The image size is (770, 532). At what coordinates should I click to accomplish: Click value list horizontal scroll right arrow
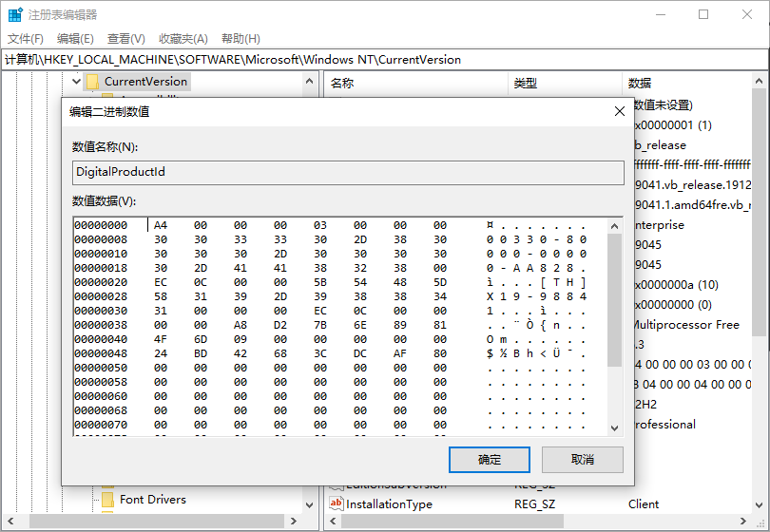pyautogui.click(x=743, y=521)
